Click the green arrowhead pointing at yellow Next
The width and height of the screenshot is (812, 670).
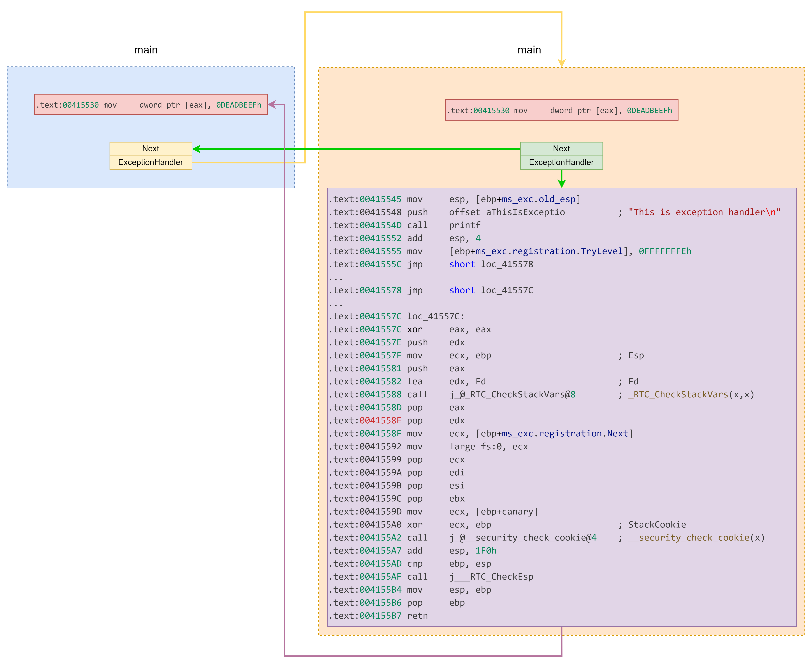coord(197,149)
